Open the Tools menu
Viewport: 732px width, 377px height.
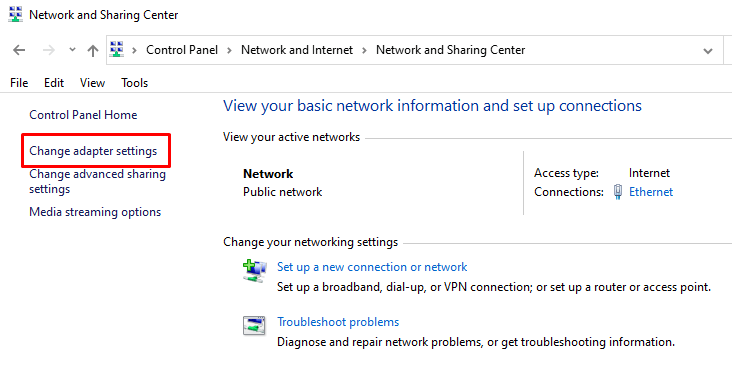[x=134, y=83]
